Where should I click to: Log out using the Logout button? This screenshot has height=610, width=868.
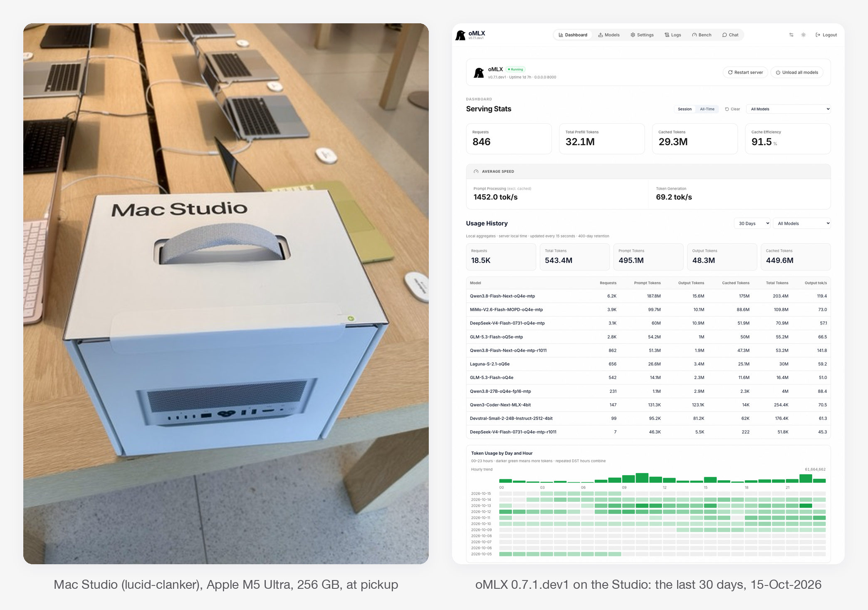pos(826,35)
